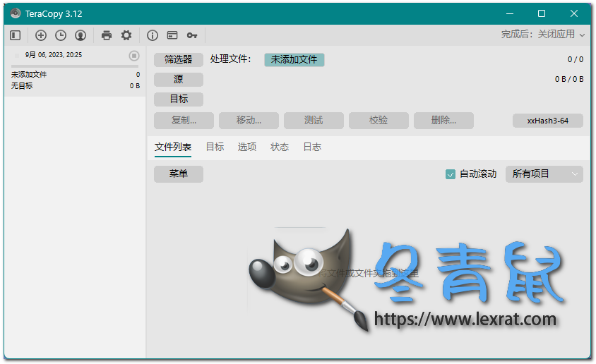The image size is (596, 364).
Task: Click the 源 button
Action: click(178, 79)
